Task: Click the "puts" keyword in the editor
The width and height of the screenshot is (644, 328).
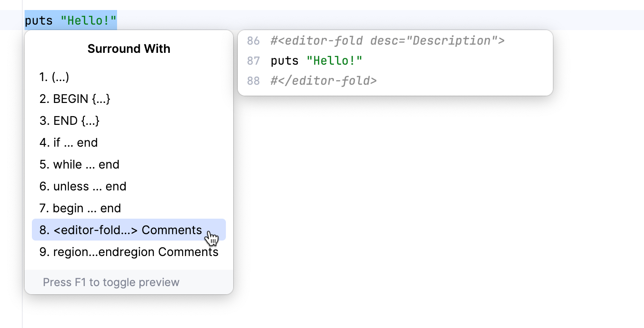Action: (38, 20)
